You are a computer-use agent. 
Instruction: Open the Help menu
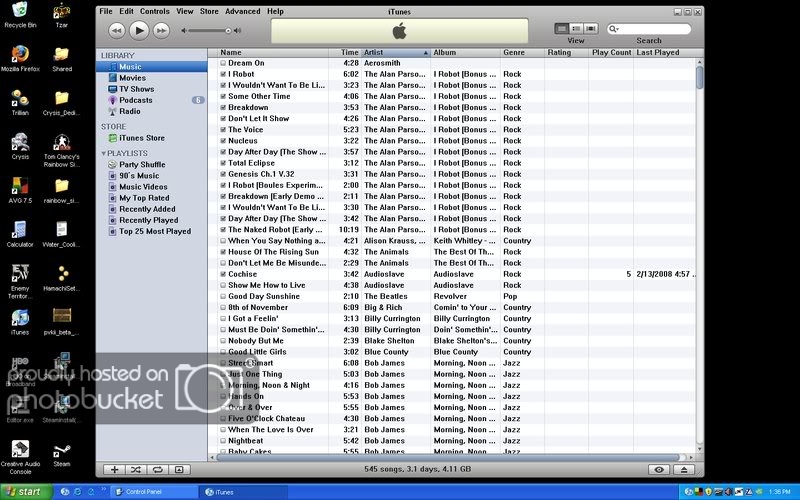(x=275, y=11)
